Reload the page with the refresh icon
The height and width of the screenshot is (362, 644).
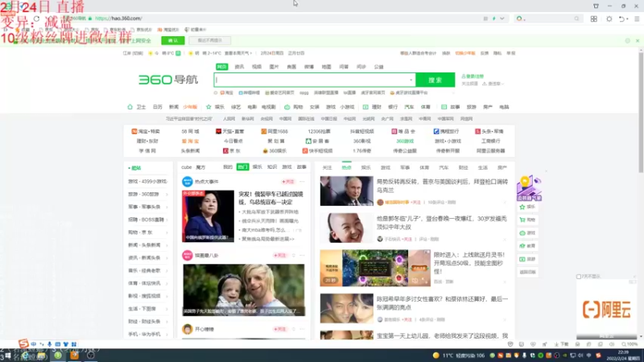(x=36, y=19)
